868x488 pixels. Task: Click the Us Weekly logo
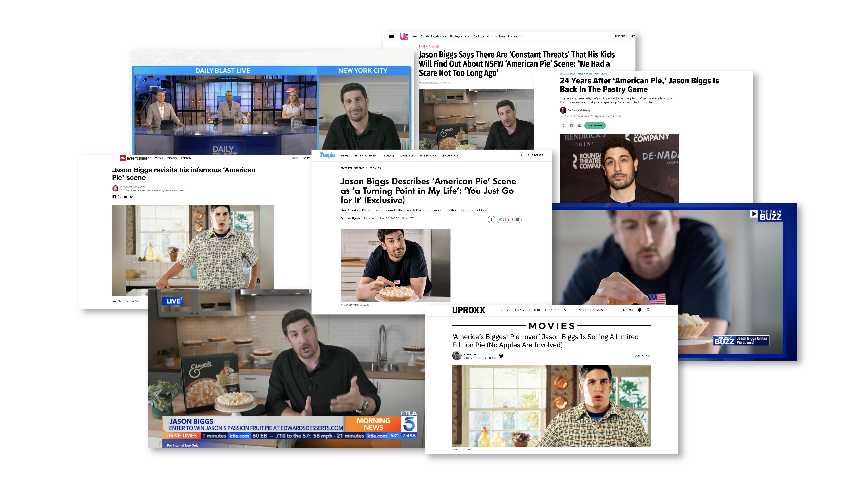click(x=404, y=36)
